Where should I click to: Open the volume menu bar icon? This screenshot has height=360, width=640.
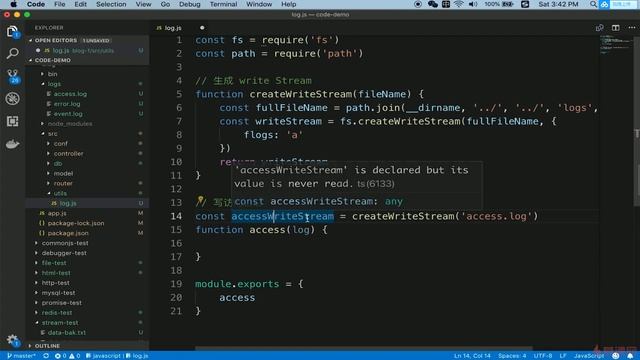(473, 4)
